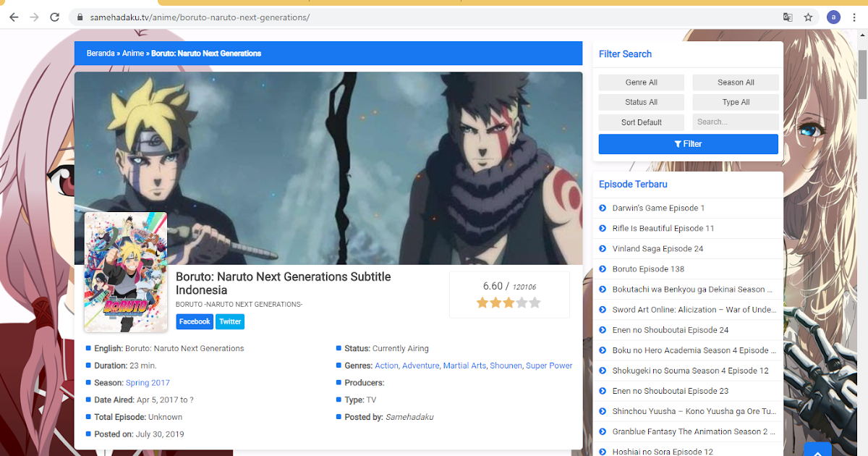Bookmark page with the star icon

pos(809,17)
